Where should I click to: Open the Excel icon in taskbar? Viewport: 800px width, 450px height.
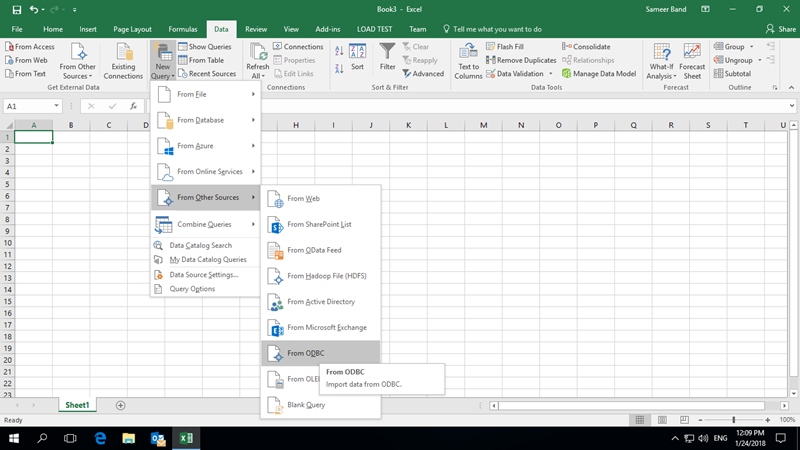[x=186, y=438]
